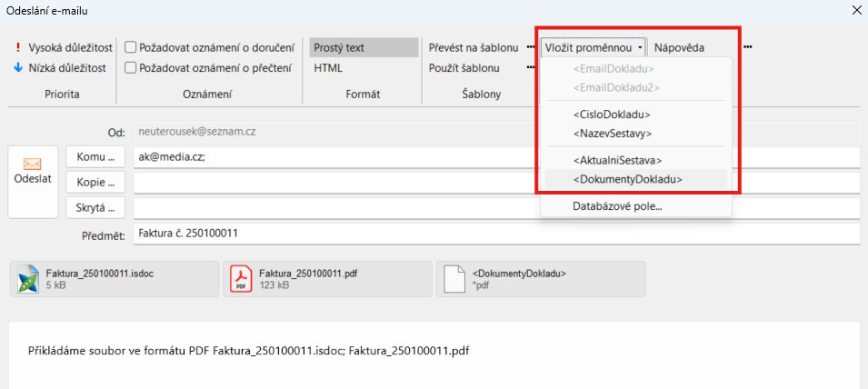Open the Faktura_250100011.isdoc attachment icon
Image resolution: width=868 pixels, height=389 pixels.
(29, 279)
